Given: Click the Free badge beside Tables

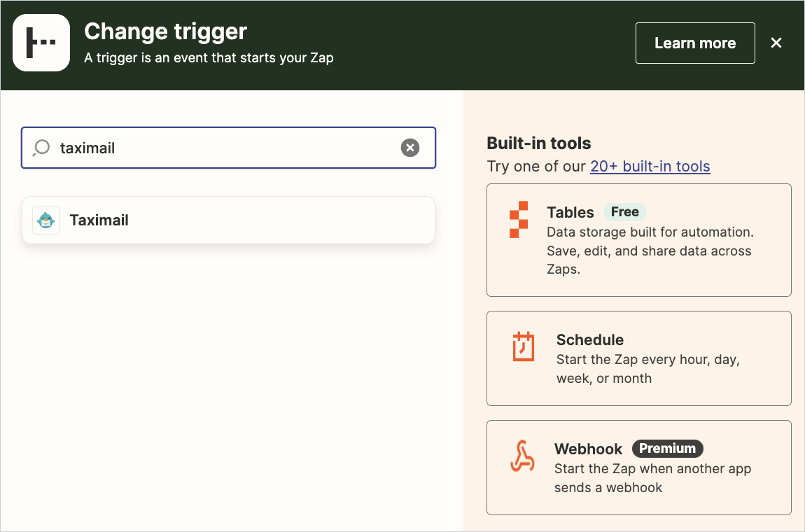Looking at the screenshot, I should pos(624,212).
